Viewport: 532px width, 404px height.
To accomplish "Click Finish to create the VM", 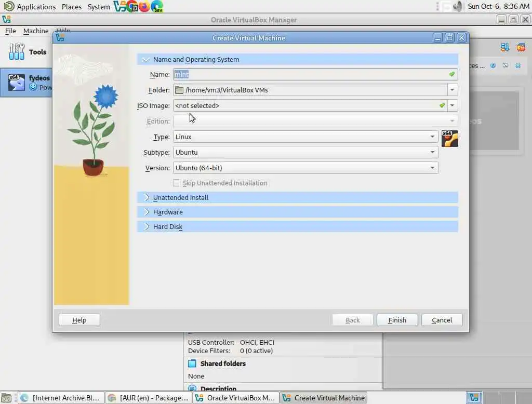I will click(x=397, y=320).
